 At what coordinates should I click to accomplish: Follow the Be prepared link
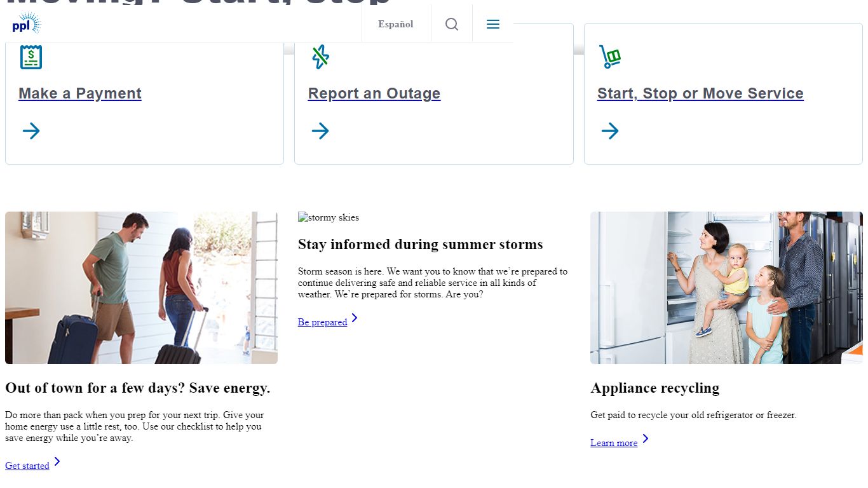tap(322, 322)
